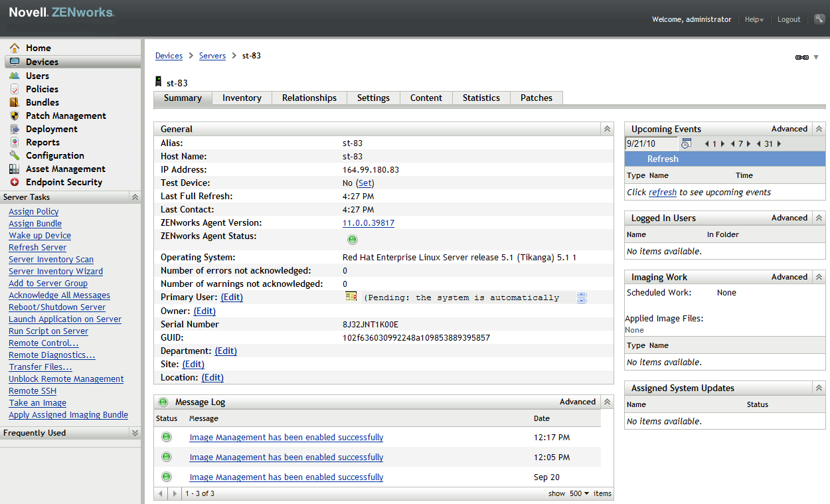This screenshot has width=830, height=504.
Task: Open Policies via its sidebar icon
Action: pyautogui.click(x=13, y=88)
